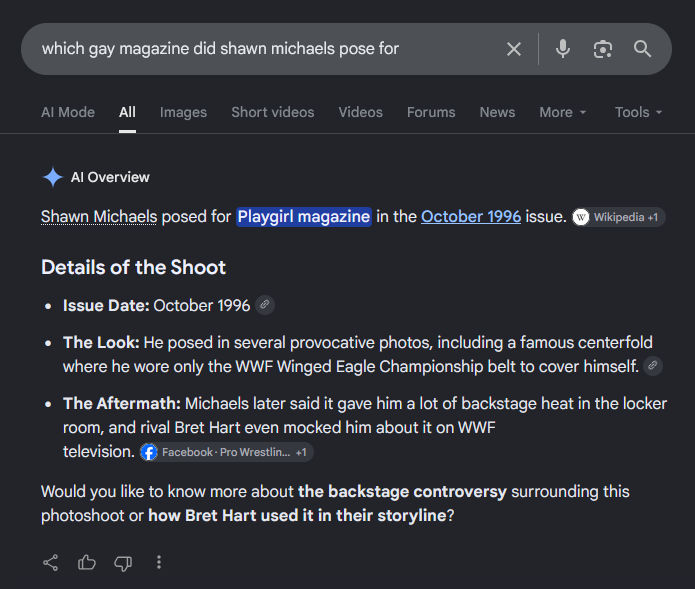This screenshot has height=589, width=695.
Task: Click the 'The Aftermath:' bullet label
Action: [x=122, y=404]
